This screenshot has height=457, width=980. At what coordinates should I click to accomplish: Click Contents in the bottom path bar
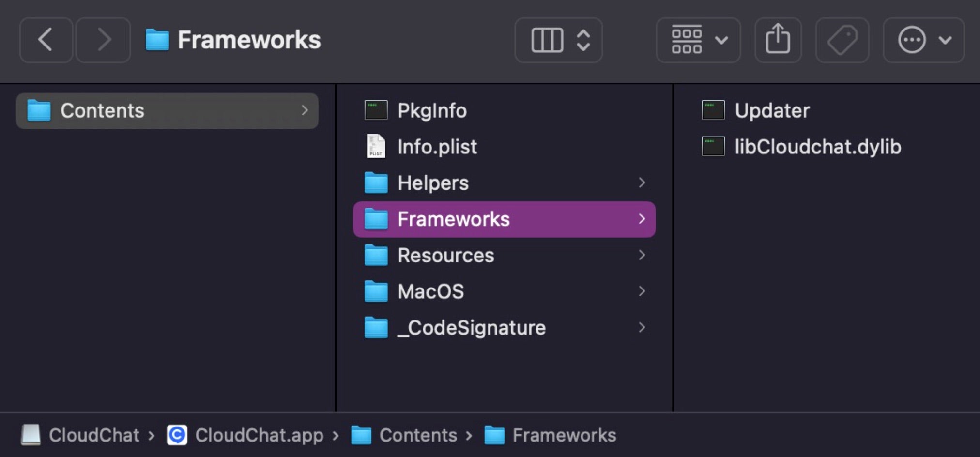417,435
